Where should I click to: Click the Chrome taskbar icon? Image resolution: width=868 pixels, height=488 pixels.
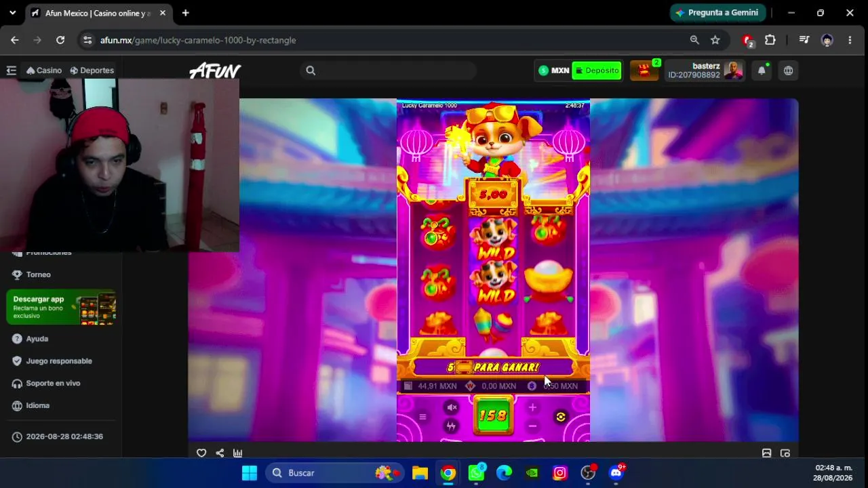[448, 473]
